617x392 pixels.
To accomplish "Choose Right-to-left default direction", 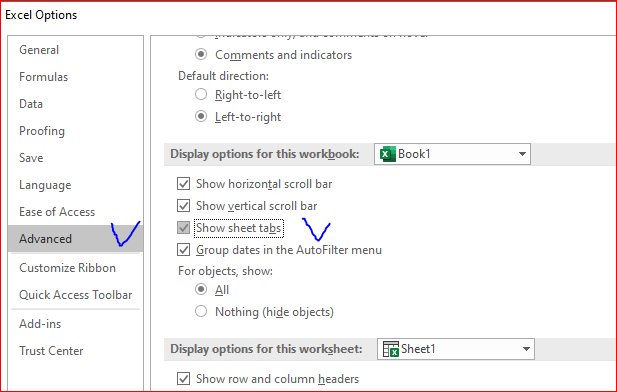I will pos(201,94).
